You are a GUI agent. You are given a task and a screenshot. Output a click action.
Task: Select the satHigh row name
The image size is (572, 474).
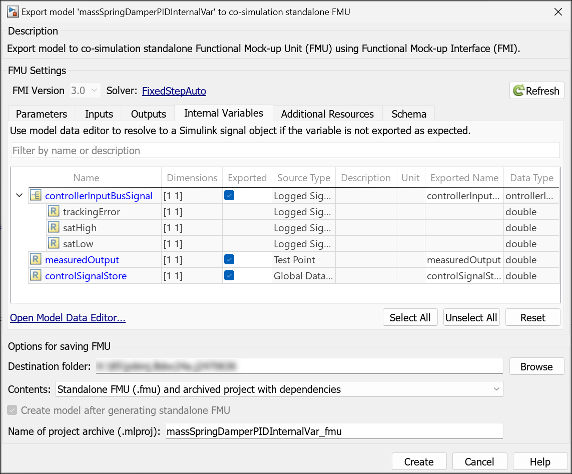(x=80, y=228)
